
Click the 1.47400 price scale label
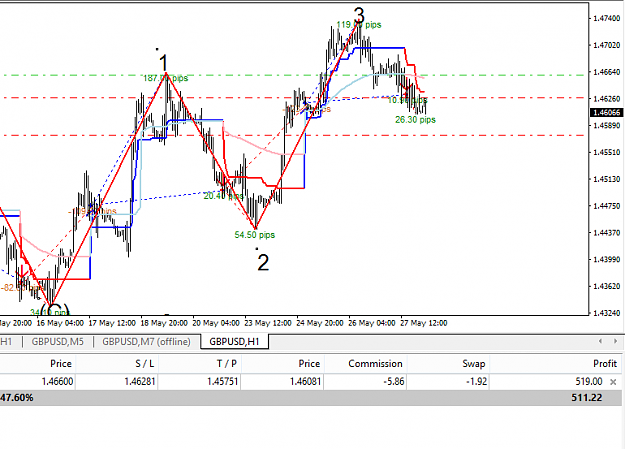[x=606, y=18]
